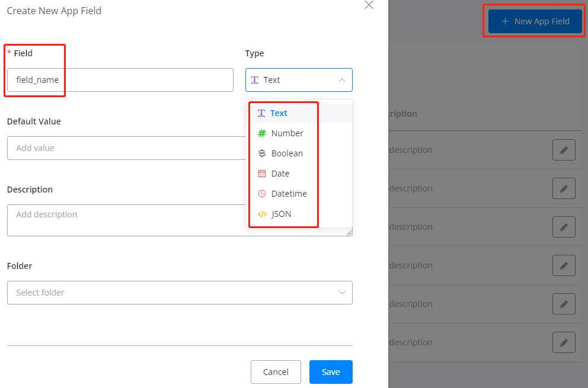The width and height of the screenshot is (588, 388).
Task: Open the Select folder dropdown
Action: pyautogui.click(x=180, y=293)
